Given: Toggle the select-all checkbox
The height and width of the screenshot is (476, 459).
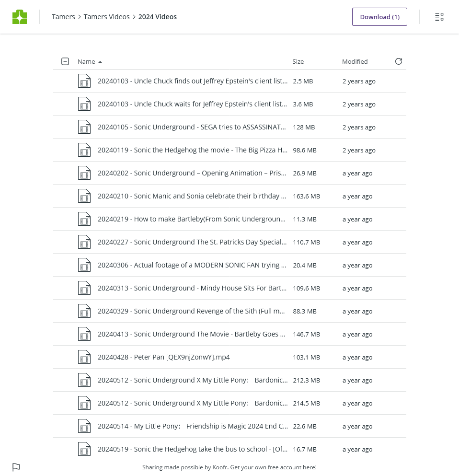Looking at the screenshot, I should 65,61.
